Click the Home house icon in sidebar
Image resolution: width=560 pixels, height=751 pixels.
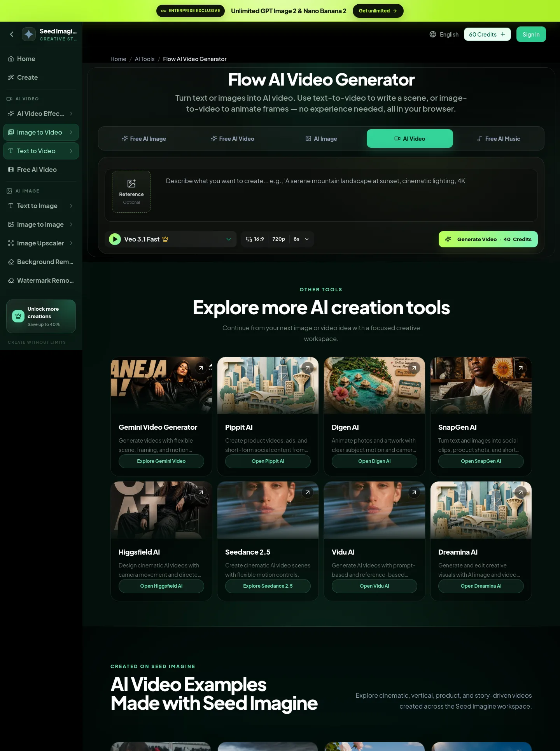pos(11,59)
